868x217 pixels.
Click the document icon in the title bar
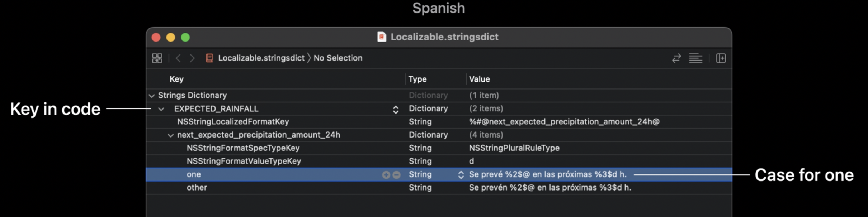coord(382,37)
